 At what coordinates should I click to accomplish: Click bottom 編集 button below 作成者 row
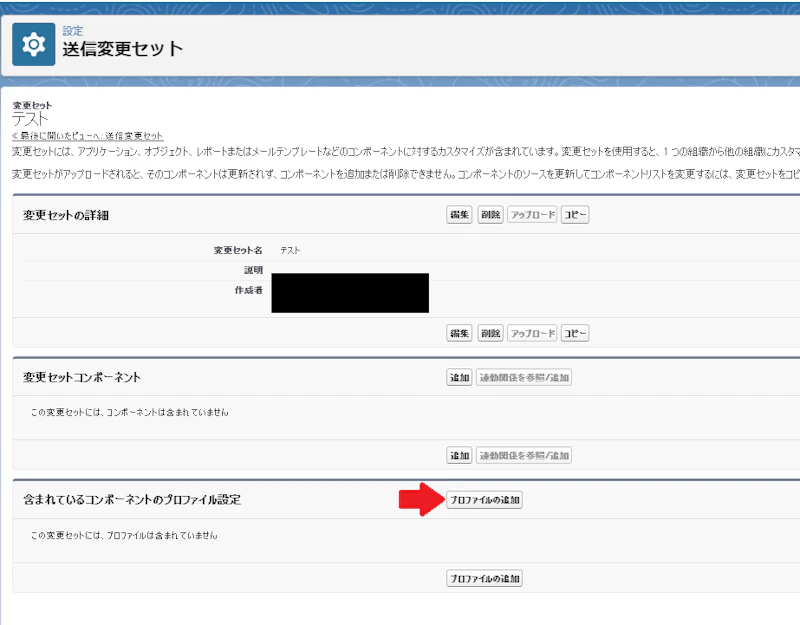tap(459, 333)
